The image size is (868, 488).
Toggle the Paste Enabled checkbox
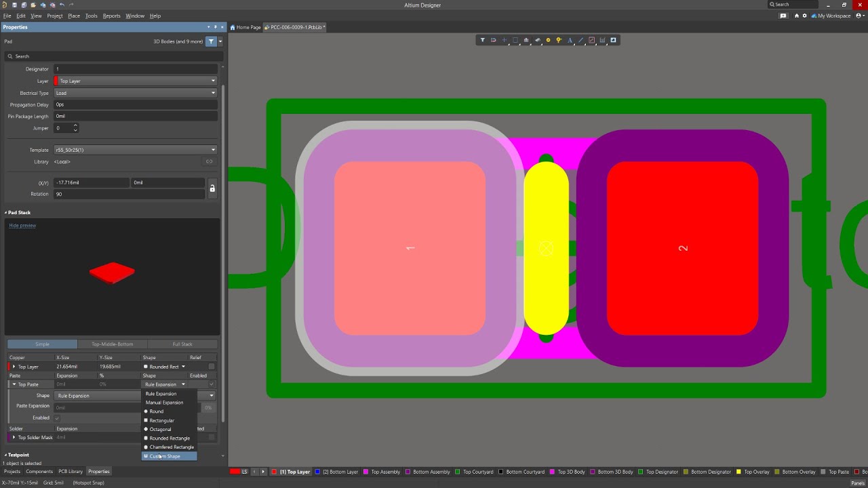click(x=57, y=418)
